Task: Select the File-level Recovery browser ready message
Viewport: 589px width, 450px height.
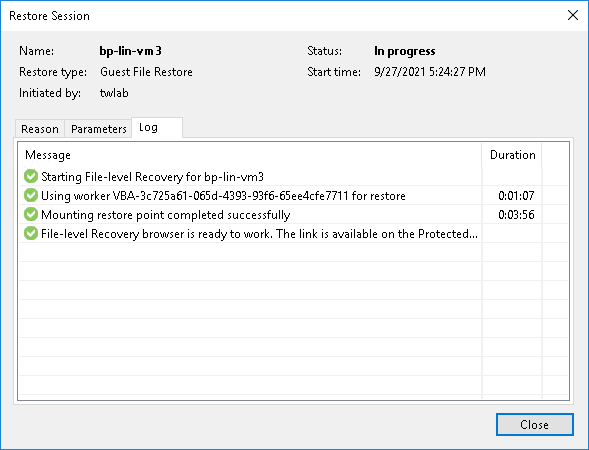Action: (293, 234)
